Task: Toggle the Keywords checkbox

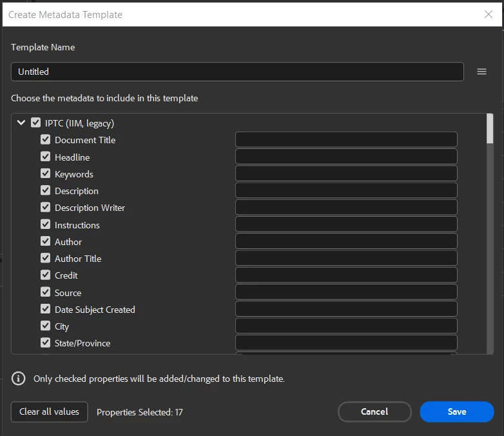Action: pos(45,173)
